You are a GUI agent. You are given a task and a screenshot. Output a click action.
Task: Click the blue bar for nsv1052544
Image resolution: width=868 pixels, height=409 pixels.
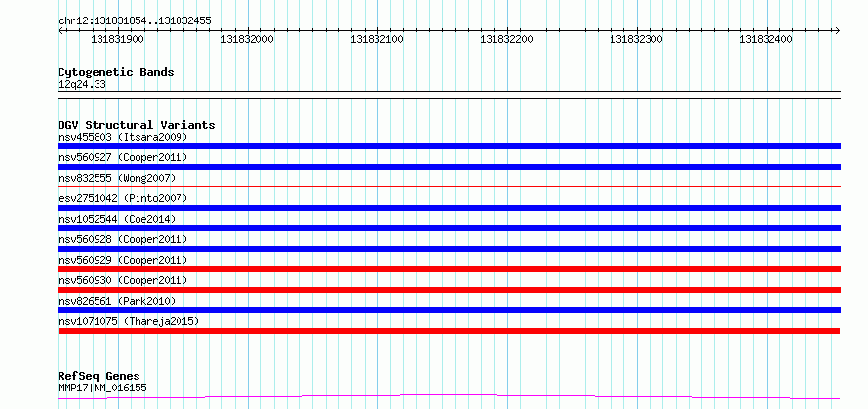coord(449,228)
